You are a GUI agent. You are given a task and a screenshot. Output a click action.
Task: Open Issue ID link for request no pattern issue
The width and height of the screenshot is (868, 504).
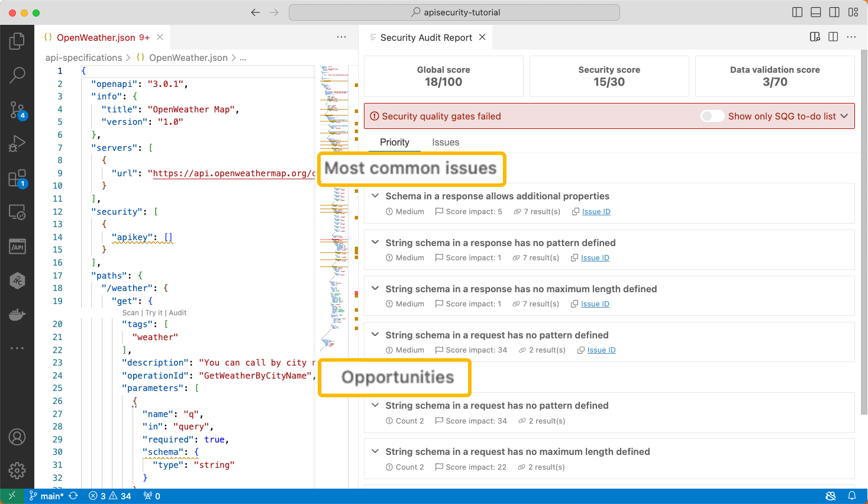[x=602, y=350]
